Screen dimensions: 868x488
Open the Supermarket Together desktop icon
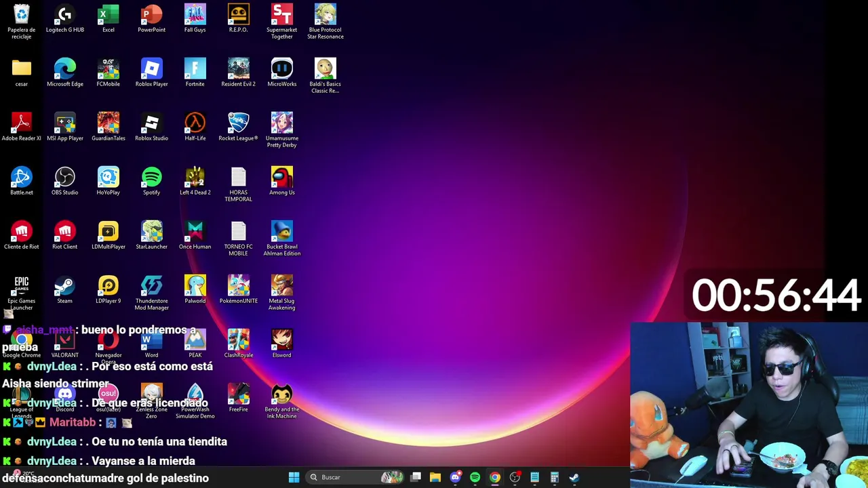point(282,22)
